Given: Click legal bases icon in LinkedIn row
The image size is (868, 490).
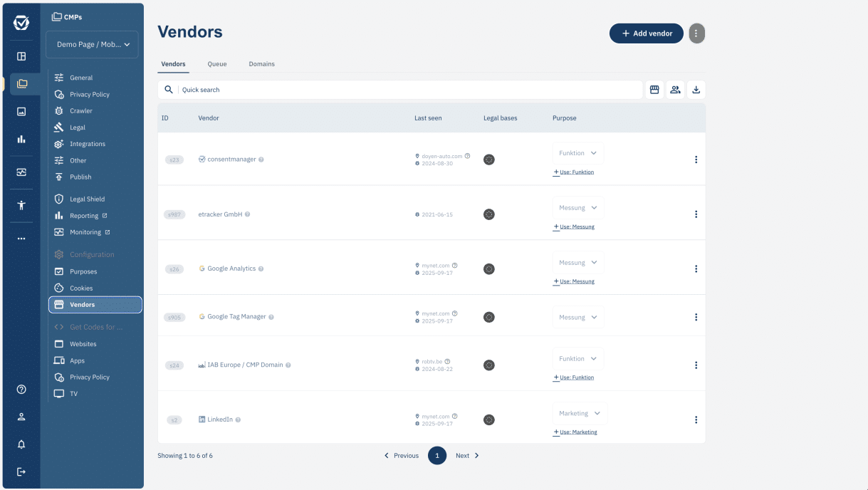Looking at the screenshot, I should [488, 420].
